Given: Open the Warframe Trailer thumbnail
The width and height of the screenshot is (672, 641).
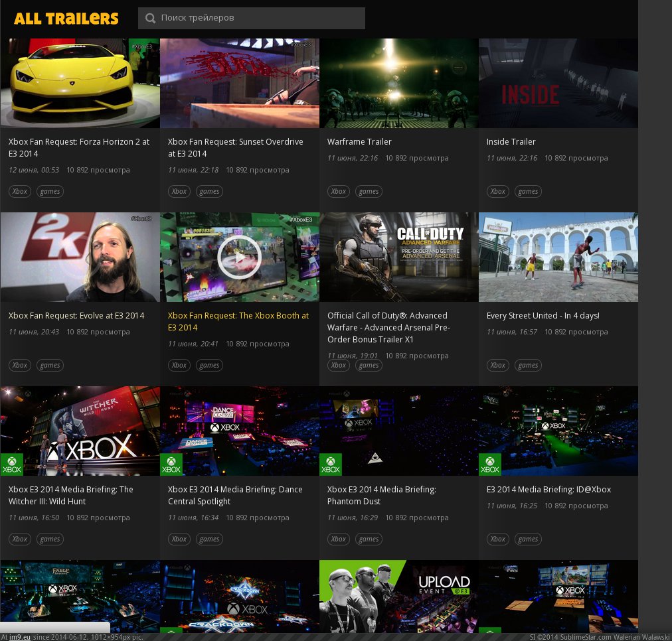Looking at the screenshot, I should click(x=399, y=83).
